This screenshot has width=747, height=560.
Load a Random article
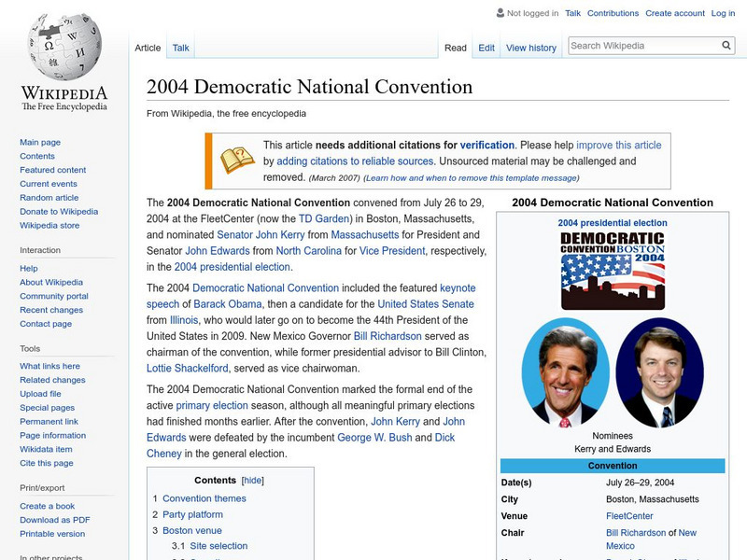tap(49, 197)
